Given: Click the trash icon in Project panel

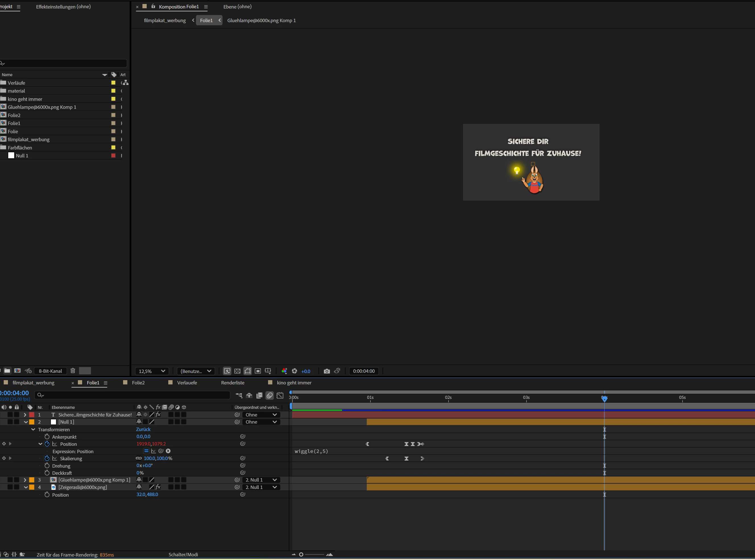Looking at the screenshot, I should coord(72,371).
